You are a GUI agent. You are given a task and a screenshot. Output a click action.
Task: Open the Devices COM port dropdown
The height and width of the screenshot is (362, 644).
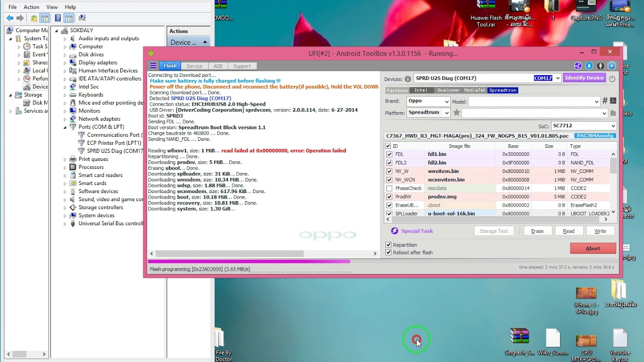click(557, 78)
